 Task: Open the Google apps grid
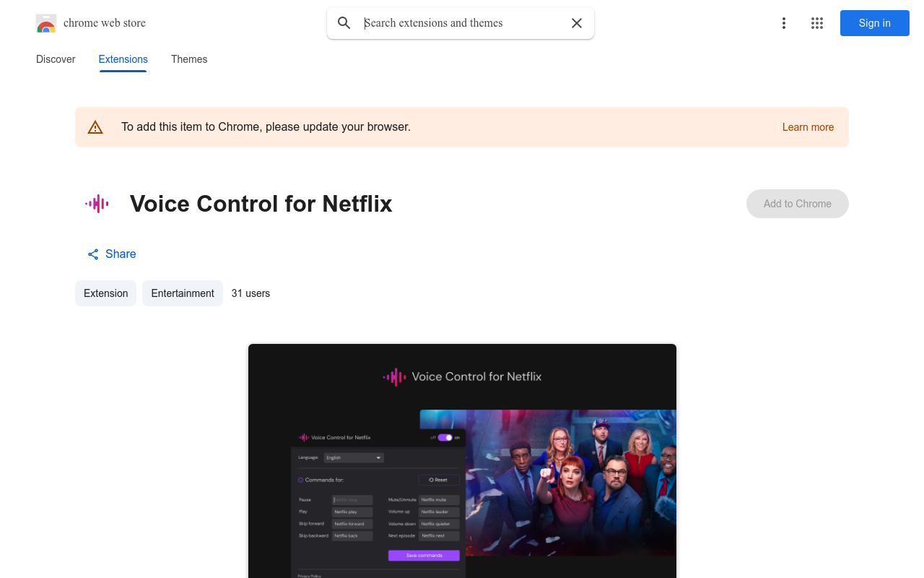coord(817,23)
